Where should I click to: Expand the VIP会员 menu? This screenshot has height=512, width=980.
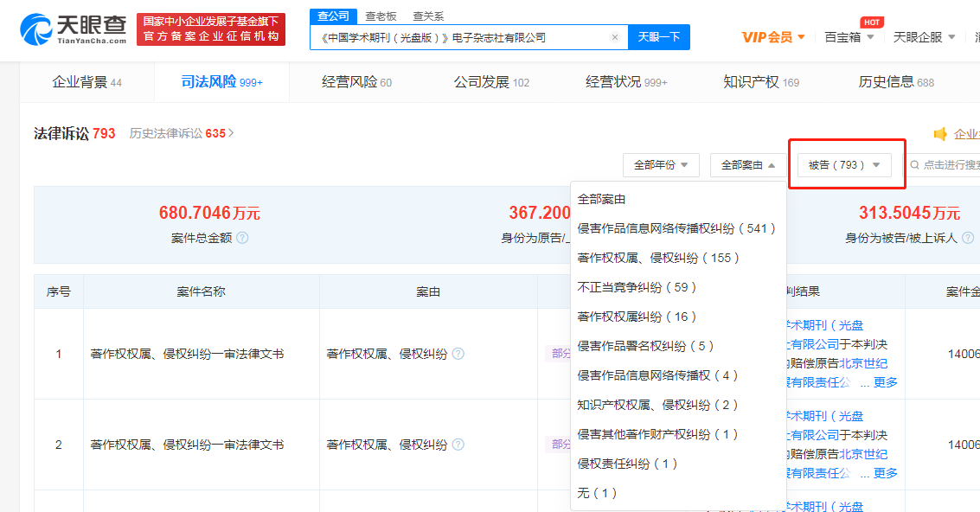[773, 37]
